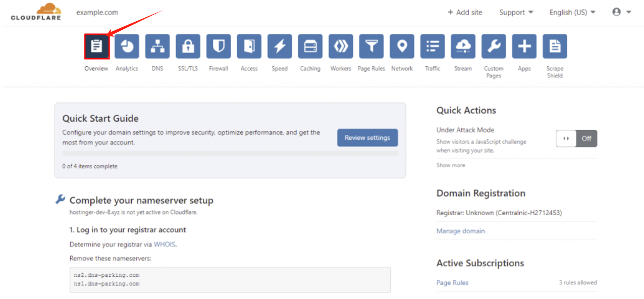Open the Traffic list icon
The image size is (644, 299).
click(x=433, y=46)
